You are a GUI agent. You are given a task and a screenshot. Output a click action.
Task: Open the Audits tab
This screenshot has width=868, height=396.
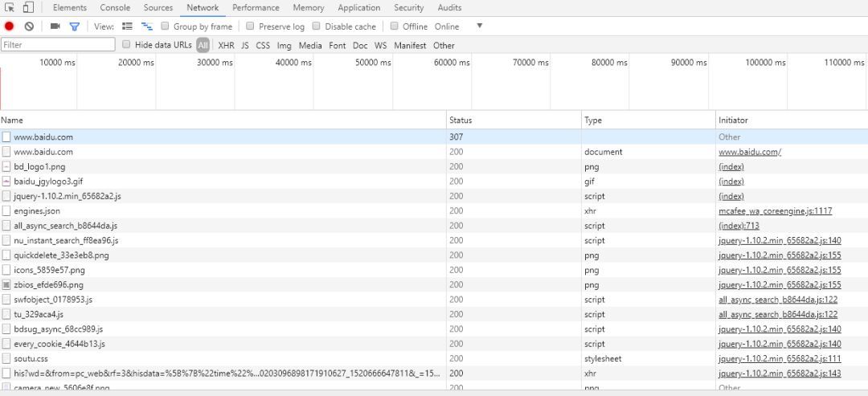pyautogui.click(x=449, y=8)
